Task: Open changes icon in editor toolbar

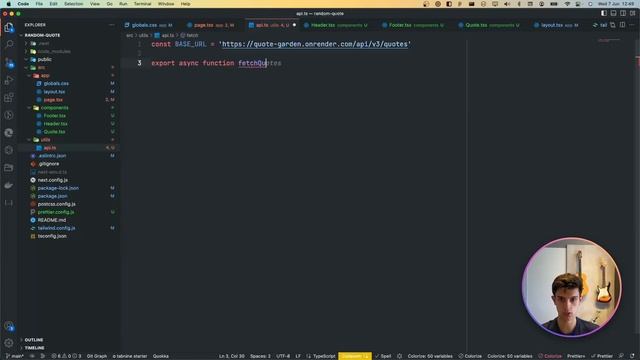Action: coord(613,25)
